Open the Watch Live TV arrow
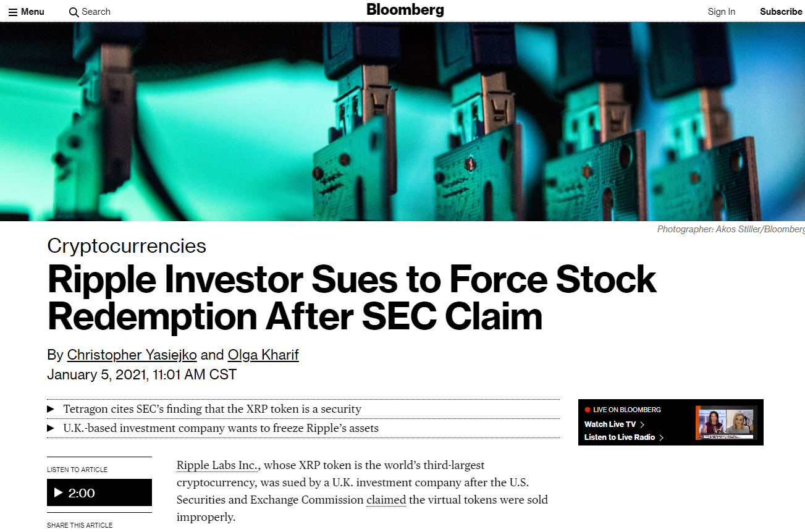Screen dimensions: 805x532 tap(643, 424)
